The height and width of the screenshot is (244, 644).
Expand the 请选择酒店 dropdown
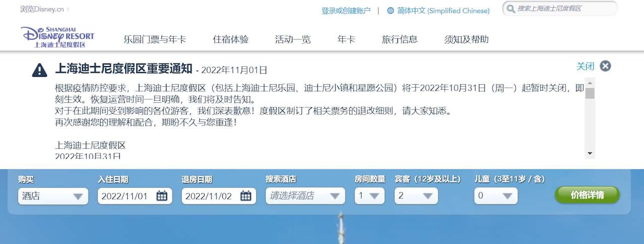pyautogui.click(x=305, y=196)
